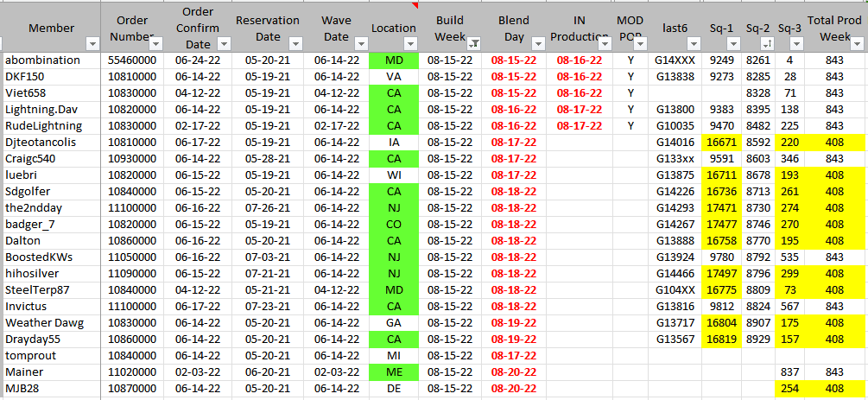Viewport: 868px width, 400px height.
Task: Expand the Order Confirm Date filter arrow
Action: click(225, 43)
